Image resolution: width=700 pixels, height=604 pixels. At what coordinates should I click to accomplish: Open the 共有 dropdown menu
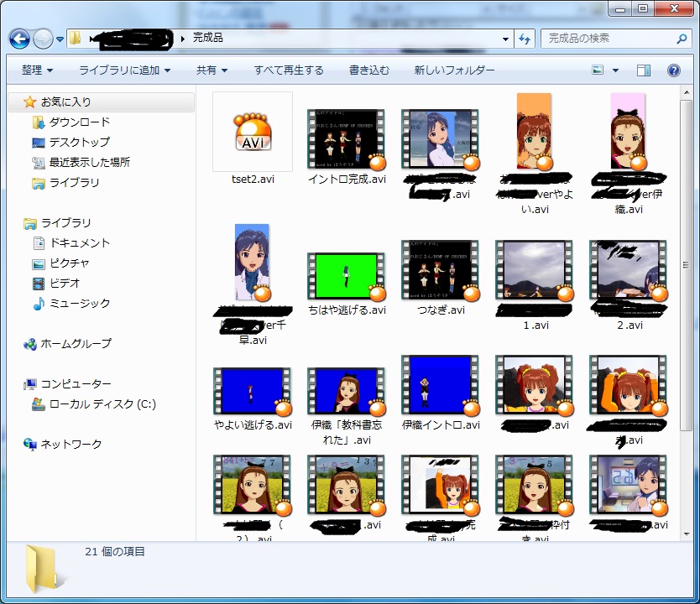(x=212, y=70)
